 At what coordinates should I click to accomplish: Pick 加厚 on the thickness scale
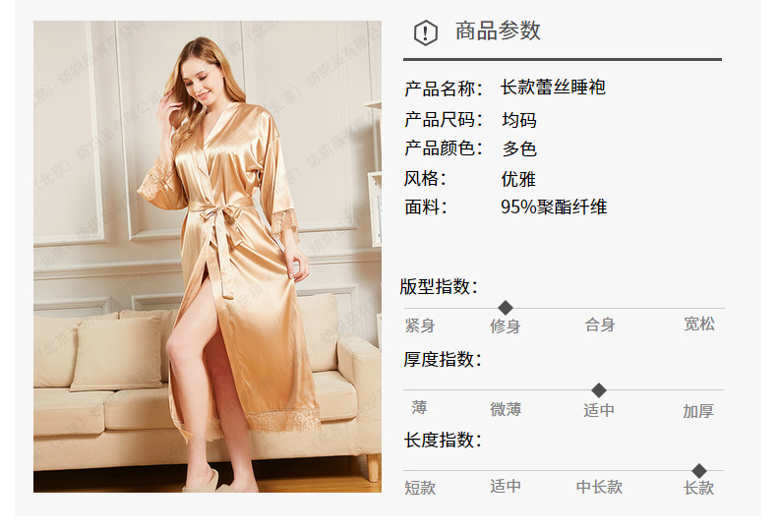coord(698,411)
